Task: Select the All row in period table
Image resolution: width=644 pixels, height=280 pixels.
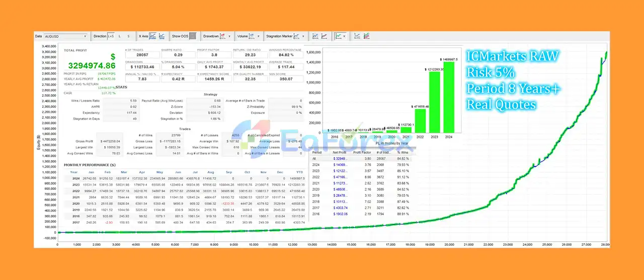Action: pos(362,158)
